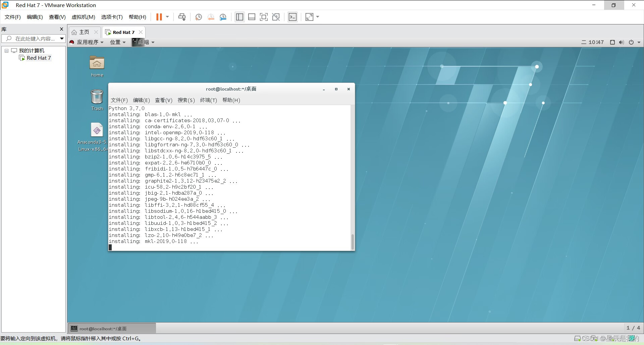Close the 主页 tab

pos(96,32)
